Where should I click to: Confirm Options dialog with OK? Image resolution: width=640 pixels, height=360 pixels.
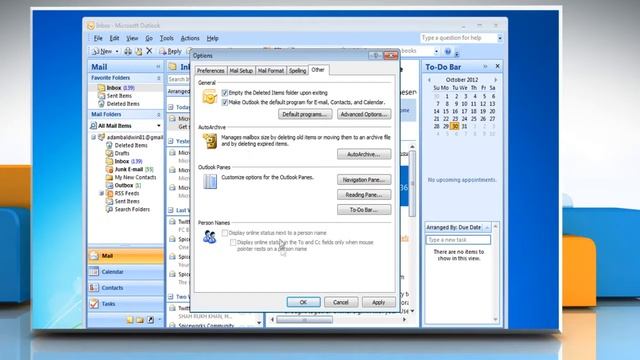point(303,302)
